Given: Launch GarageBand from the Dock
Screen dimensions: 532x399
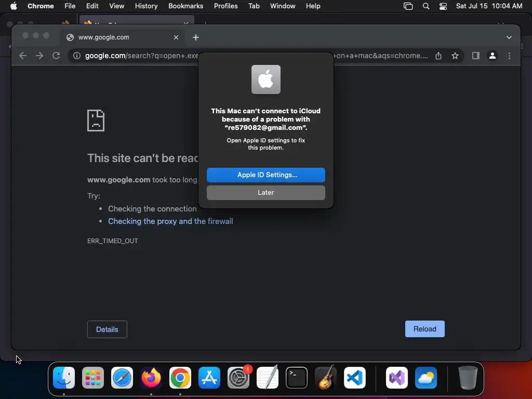Looking at the screenshot, I should [326, 378].
